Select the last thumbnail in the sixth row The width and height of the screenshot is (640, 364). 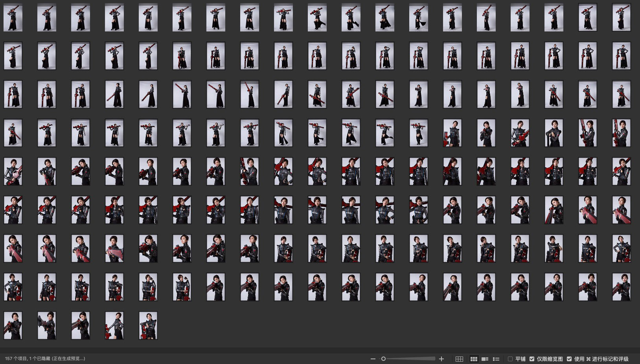pos(621,210)
